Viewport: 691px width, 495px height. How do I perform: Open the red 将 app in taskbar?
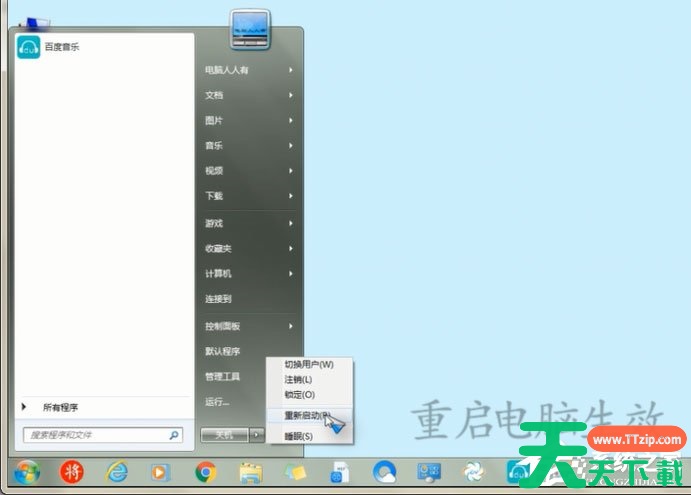tap(72, 471)
